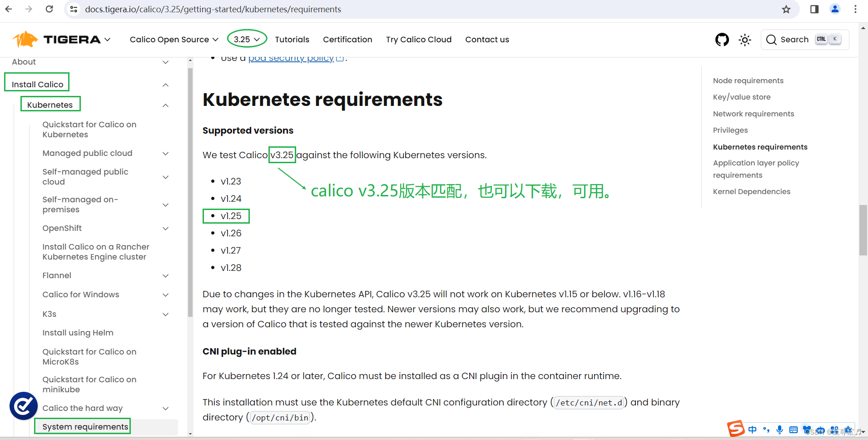This screenshot has width=868, height=440.
Task: Expand the Flannel chevron
Action: [166, 276]
